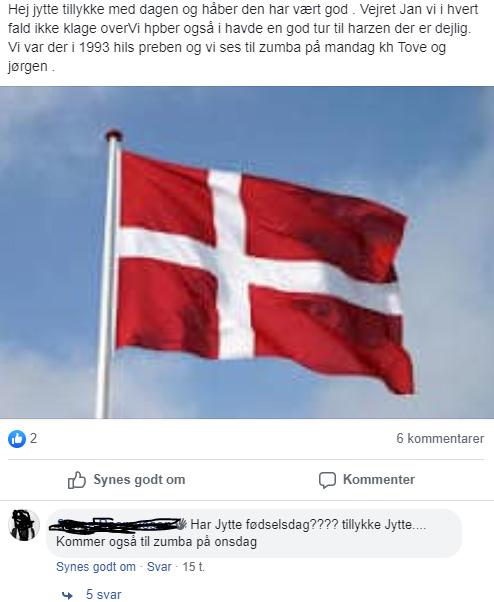This screenshot has width=494, height=602.
Task: Reply to the comment with Svar
Action: pyautogui.click(x=159, y=567)
